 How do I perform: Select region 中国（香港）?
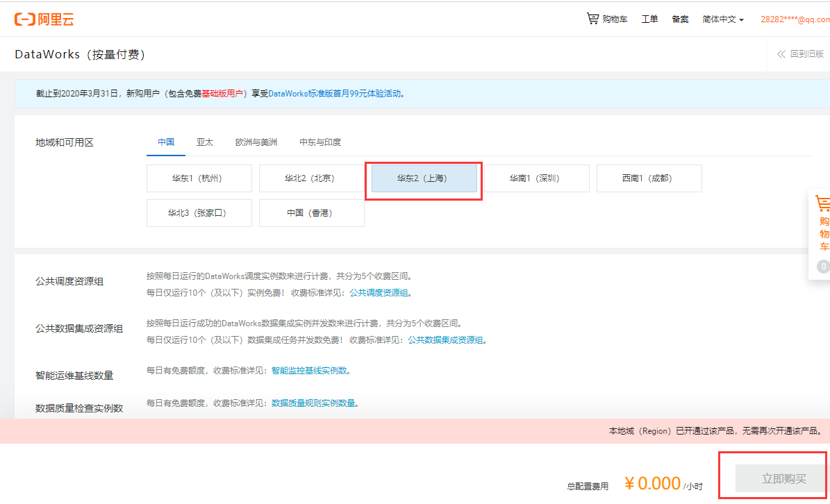pyautogui.click(x=312, y=213)
